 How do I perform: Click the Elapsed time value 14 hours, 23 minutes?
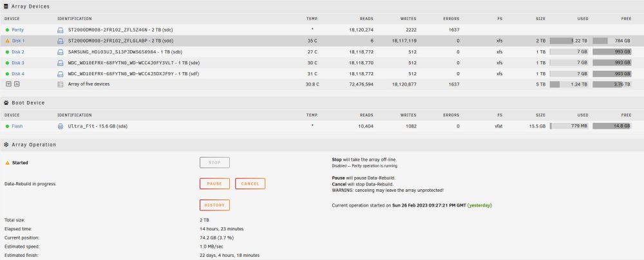pos(222,228)
